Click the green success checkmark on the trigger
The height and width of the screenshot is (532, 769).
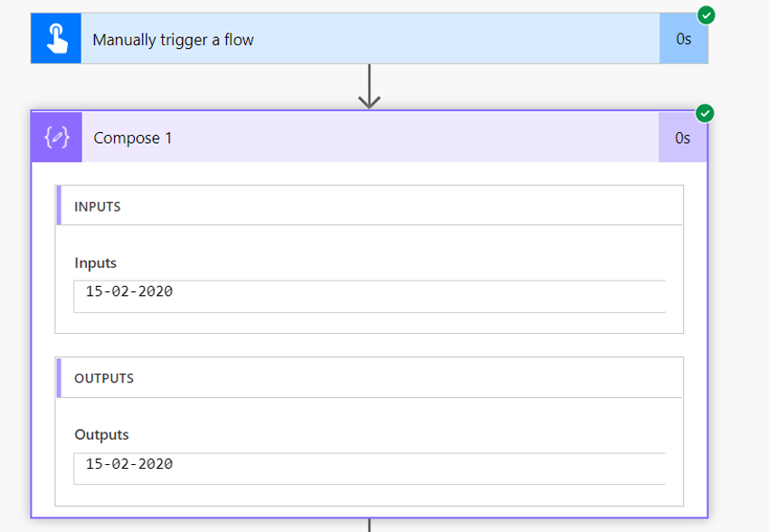click(x=707, y=15)
